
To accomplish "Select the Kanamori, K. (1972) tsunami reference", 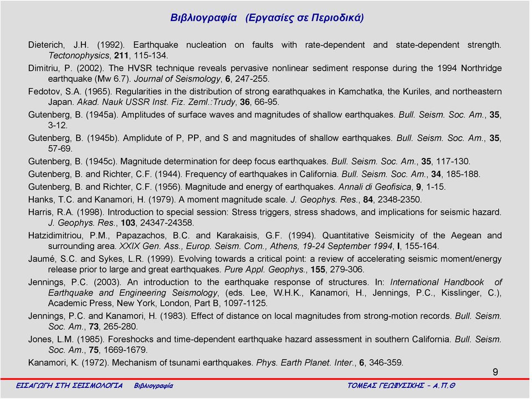I will [x=216, y=362].
